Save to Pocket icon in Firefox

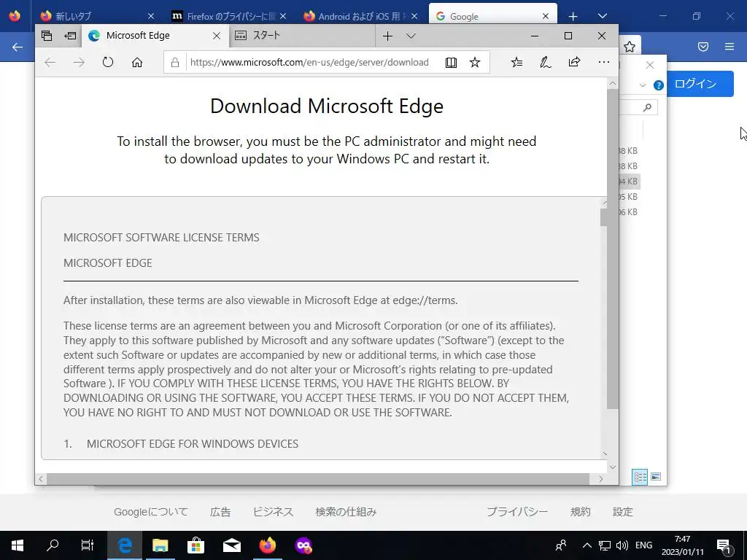point(703,47)
